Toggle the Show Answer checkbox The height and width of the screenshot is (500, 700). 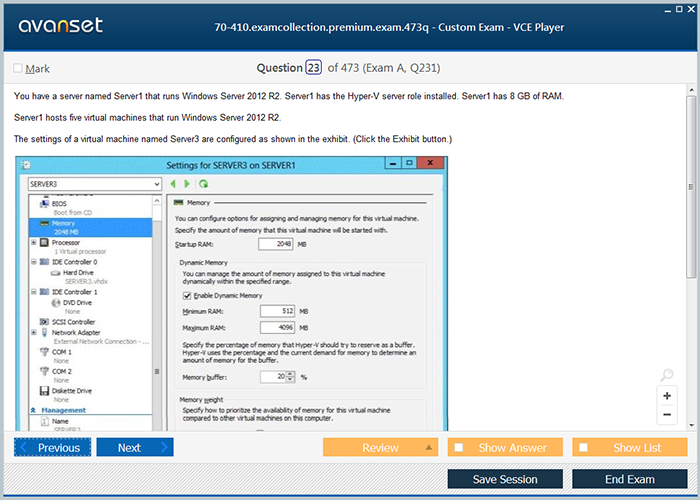458,447
